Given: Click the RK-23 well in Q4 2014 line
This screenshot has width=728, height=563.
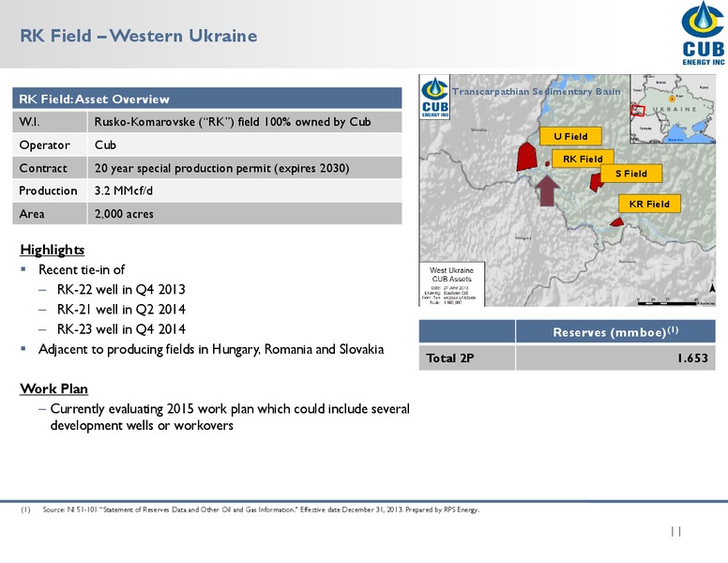Looking at the screenshot, I should click(x=121, y=329).
